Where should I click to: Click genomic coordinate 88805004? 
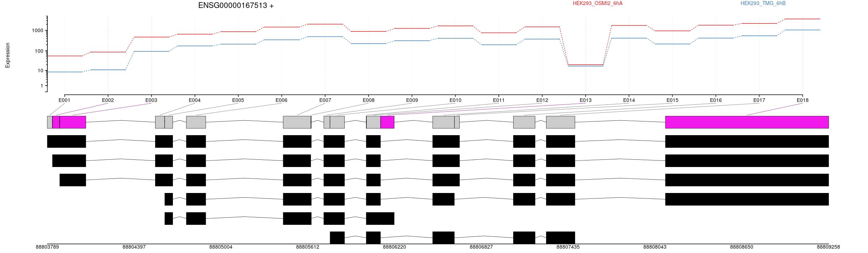point(221,247)
